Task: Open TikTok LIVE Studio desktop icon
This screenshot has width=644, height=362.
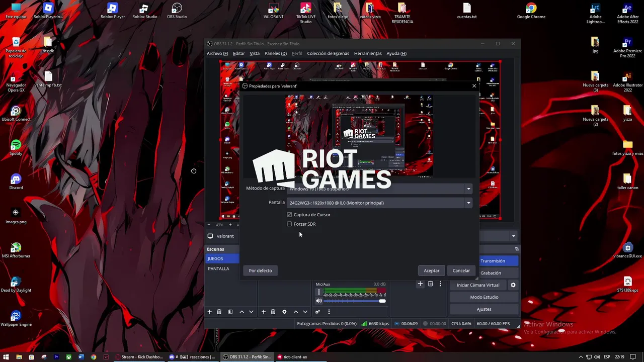Action: click(306, 13)
